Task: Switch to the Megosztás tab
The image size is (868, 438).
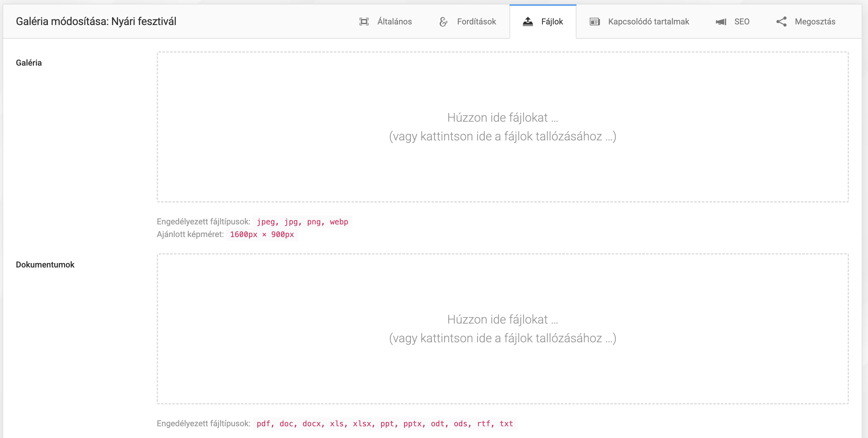Action: [x=815, y=22]
